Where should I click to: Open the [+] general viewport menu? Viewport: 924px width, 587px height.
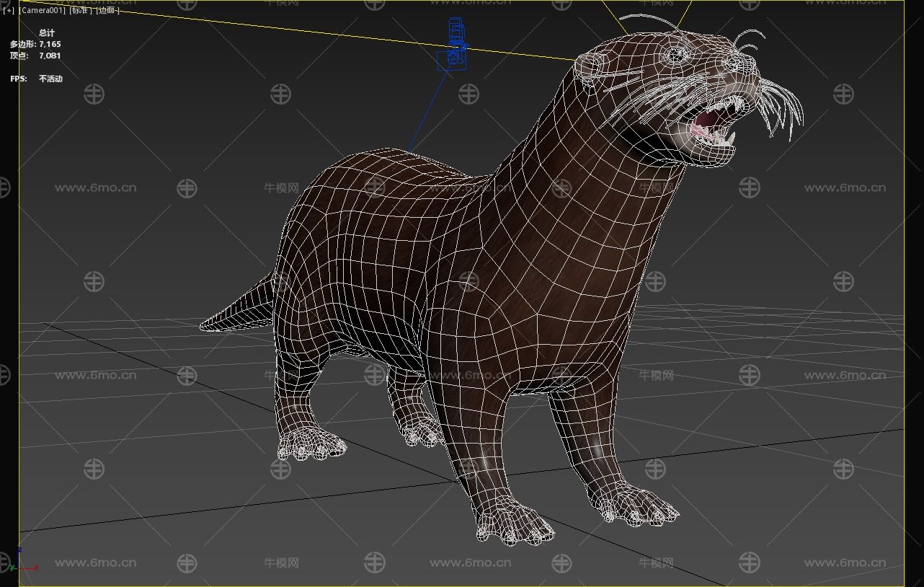point(9,11)
